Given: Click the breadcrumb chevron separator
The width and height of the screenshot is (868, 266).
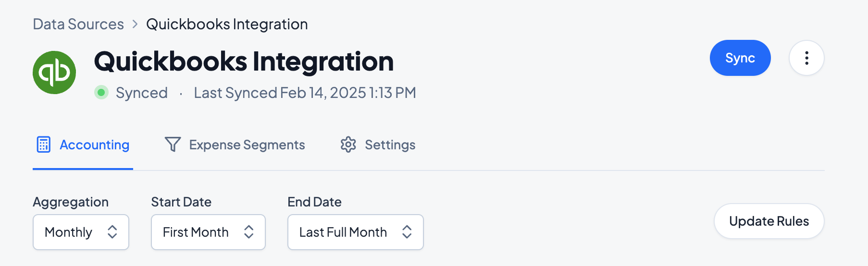Looking at the screenshot, I should coord(135,24).
